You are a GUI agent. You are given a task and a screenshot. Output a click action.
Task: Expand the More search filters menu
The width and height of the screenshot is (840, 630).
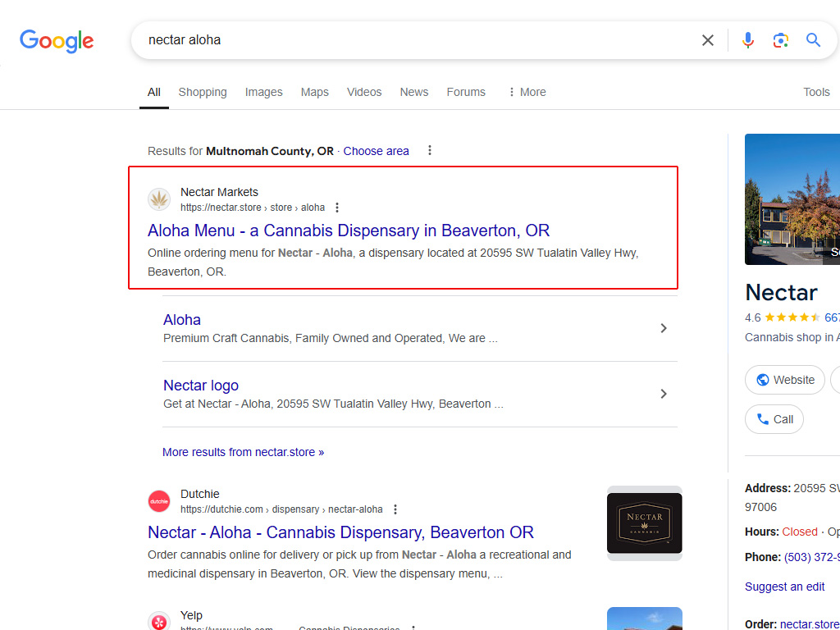[x=527, y=92]
